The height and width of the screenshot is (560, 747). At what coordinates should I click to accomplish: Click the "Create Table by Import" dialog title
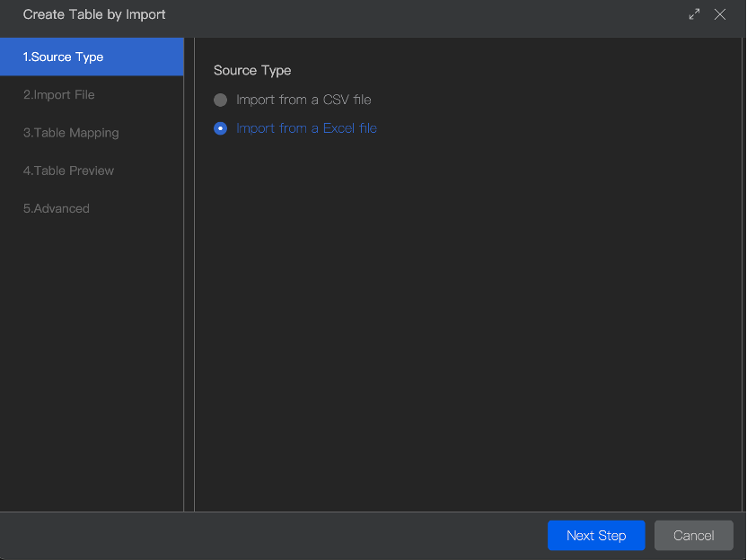pos(94,14)
